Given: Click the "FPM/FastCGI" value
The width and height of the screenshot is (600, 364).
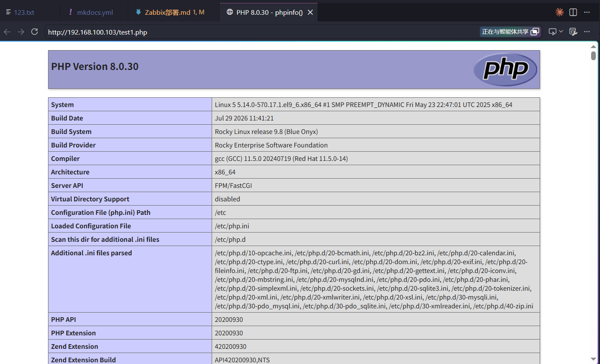Looking at the screenshot, I should tap(234, 185).
